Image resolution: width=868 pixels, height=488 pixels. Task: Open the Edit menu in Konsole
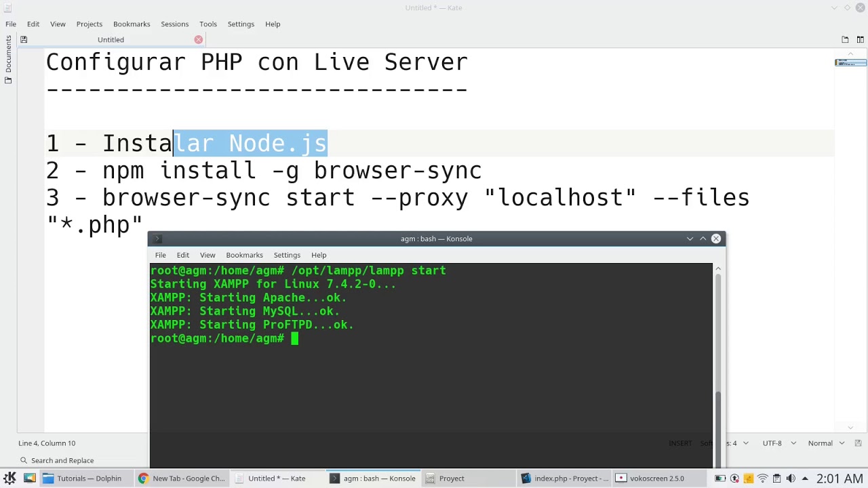183,255
